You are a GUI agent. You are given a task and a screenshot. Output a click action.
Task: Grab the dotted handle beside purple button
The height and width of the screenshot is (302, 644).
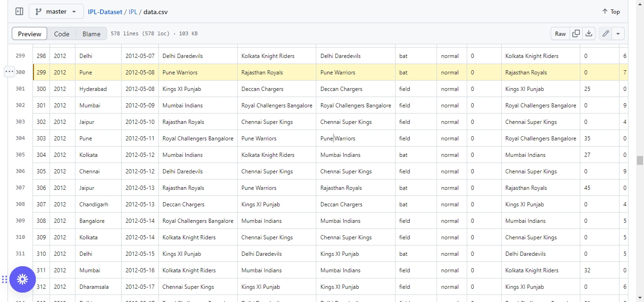pyautogui.click(x=4, y=279)
